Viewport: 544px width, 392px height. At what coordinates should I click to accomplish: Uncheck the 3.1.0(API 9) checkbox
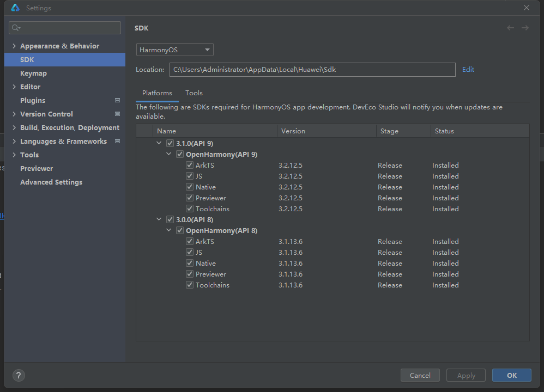(x=170, y=143)
